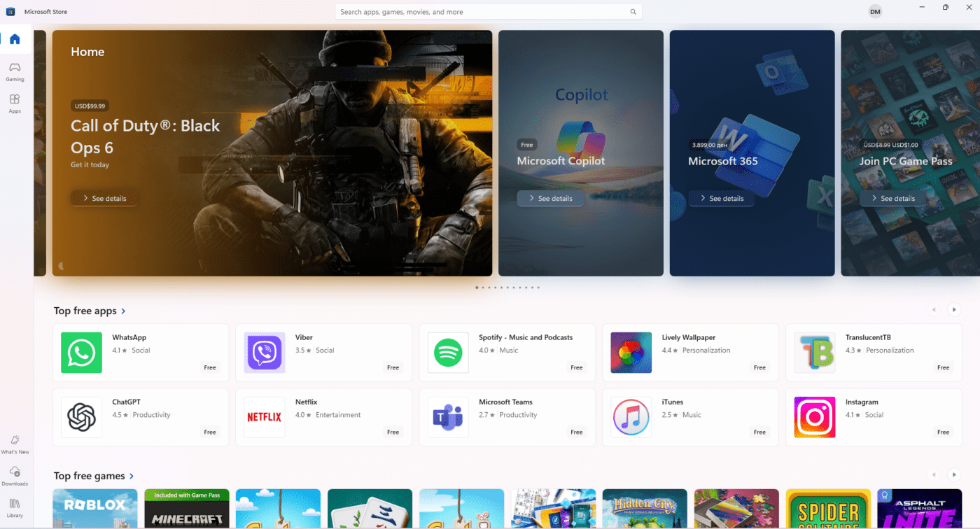980x529 pixels.
Task: Open the Hidden City game thumbnail
Action: pos(645,509)
